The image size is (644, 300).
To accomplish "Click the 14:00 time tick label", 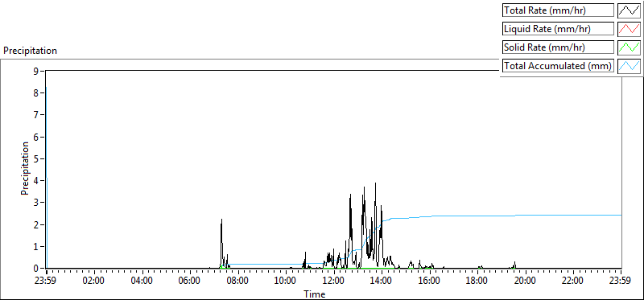I will pyautogui.click(x=382, y=282).
